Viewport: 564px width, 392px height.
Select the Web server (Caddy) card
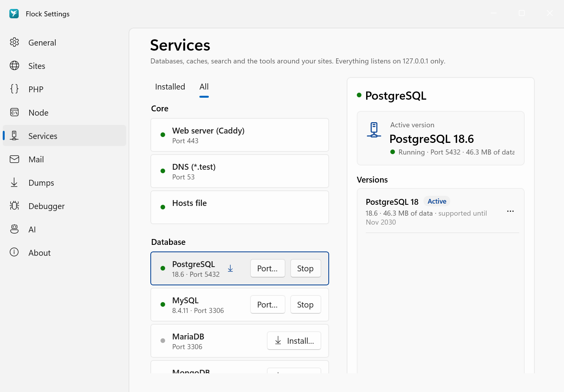pos(240,135)
